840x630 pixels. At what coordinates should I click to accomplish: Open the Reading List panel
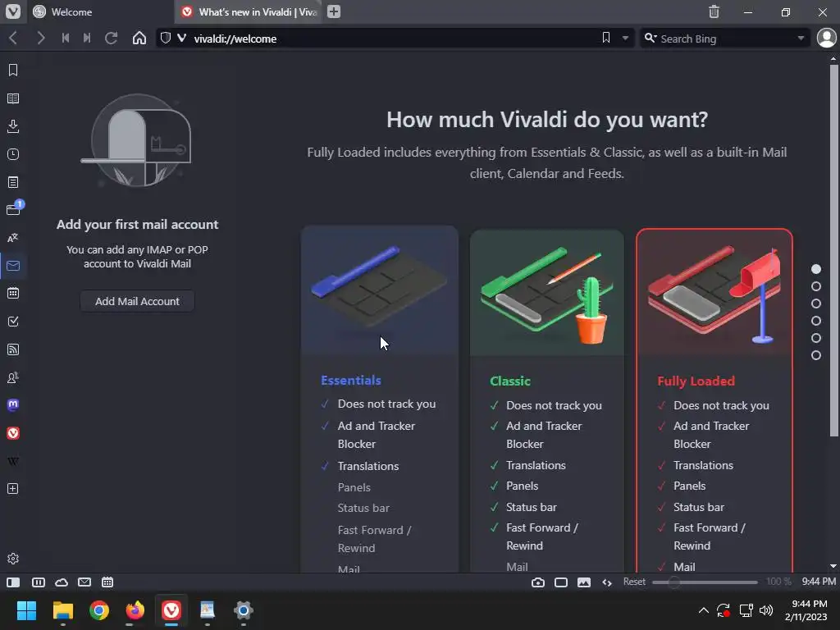(x=13, y=98)
